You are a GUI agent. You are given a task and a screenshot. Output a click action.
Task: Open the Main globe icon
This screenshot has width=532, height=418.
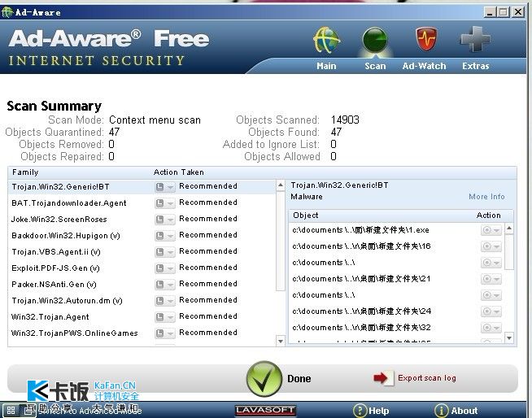[326, 41]
